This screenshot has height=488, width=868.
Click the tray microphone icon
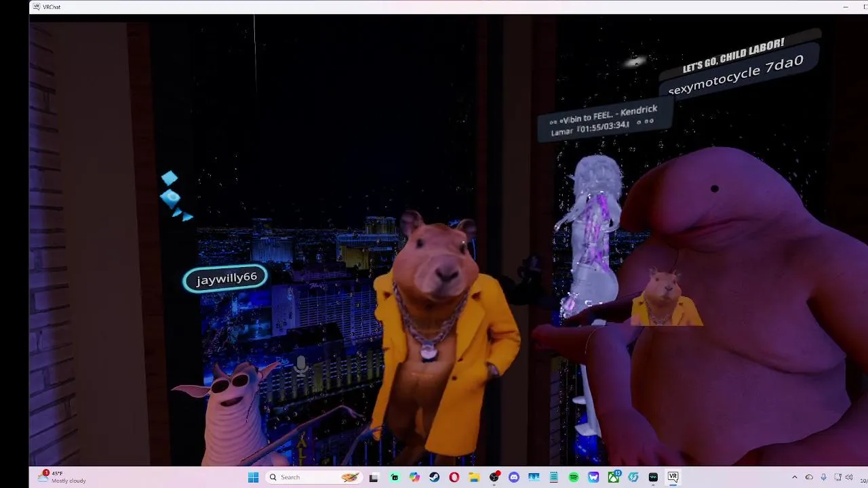pyautogui.click(x=824, y=477)
